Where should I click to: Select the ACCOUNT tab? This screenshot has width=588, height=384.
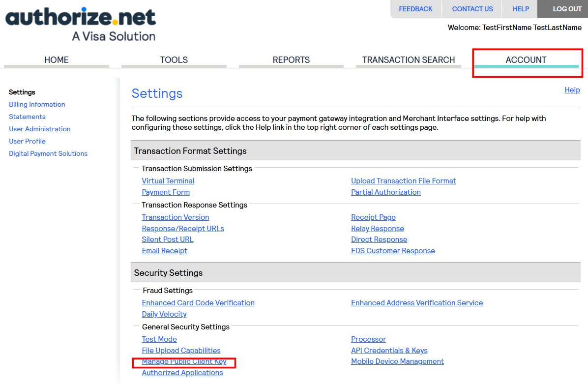526,60
